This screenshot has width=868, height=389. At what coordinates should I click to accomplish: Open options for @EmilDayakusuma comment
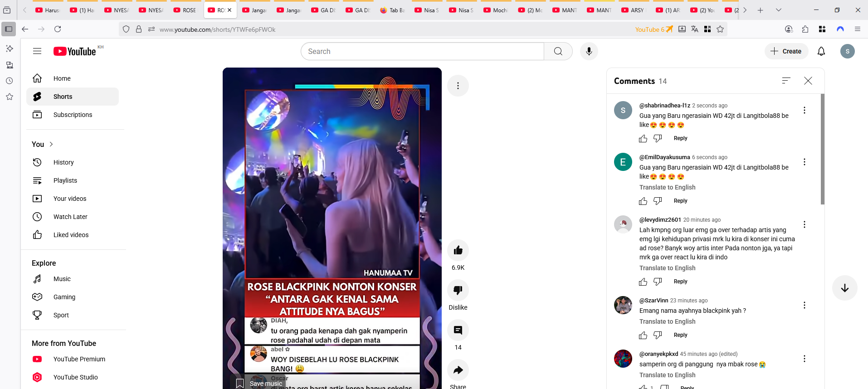[x=804, y=162]
